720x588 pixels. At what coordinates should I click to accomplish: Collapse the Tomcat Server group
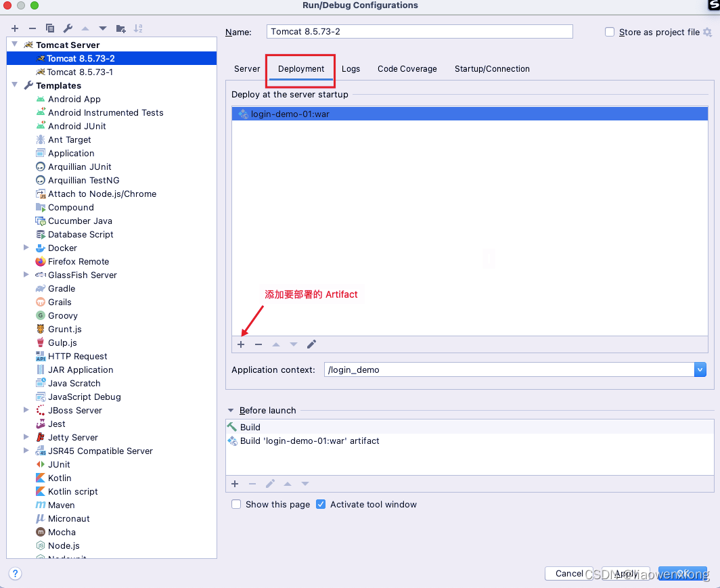(15, 45)
